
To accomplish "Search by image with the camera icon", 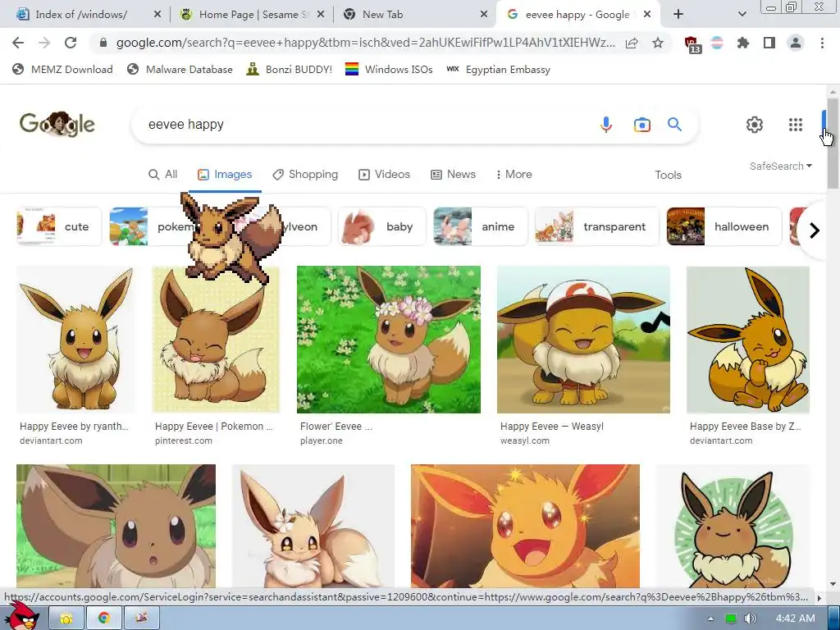I will pyautogui.click(x=641, y=125).
